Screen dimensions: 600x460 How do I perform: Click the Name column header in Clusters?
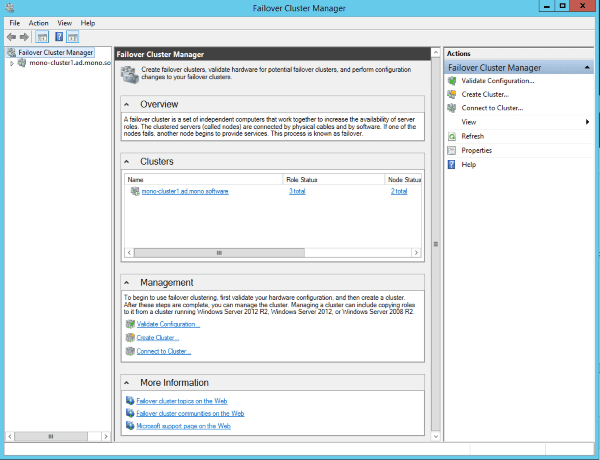tap(204, 179)
